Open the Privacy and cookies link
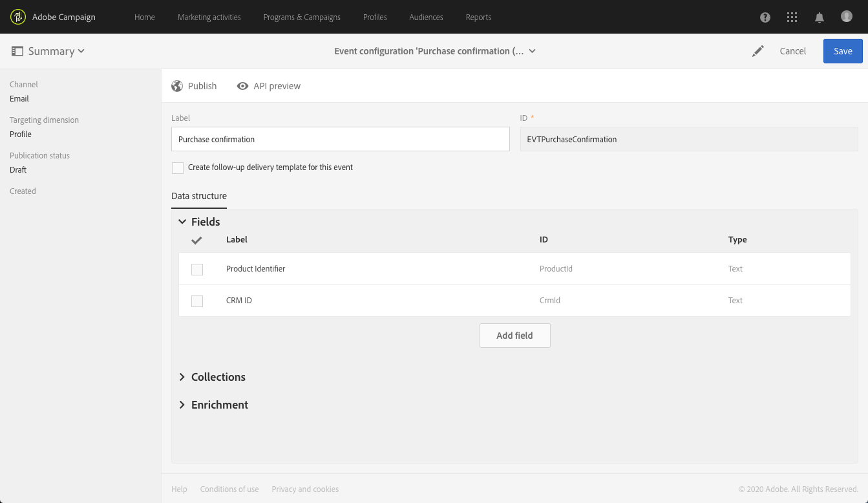This screenshot has width=868, height=503. pos(305,489)
